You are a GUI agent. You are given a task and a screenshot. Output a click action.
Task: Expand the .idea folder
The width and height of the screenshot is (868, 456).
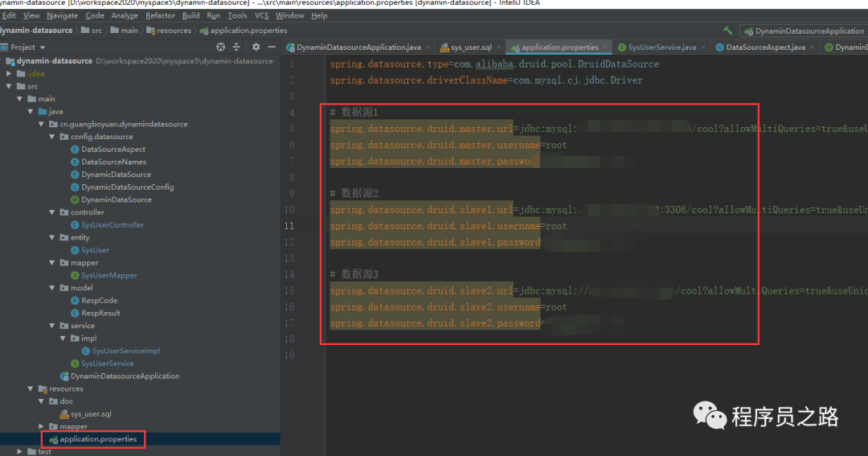pyautogui.click(x=9, y=73)
